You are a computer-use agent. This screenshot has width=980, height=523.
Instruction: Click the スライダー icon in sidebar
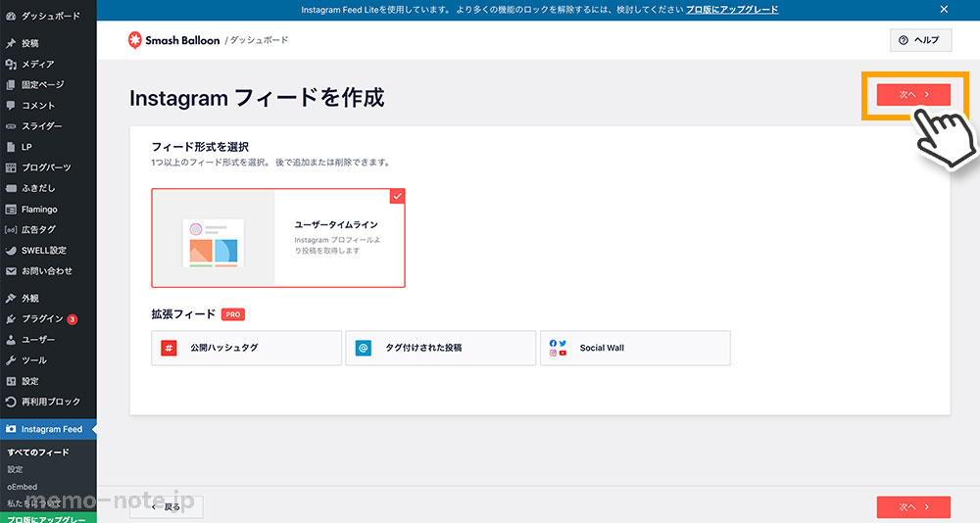click(x=11, y=126)
